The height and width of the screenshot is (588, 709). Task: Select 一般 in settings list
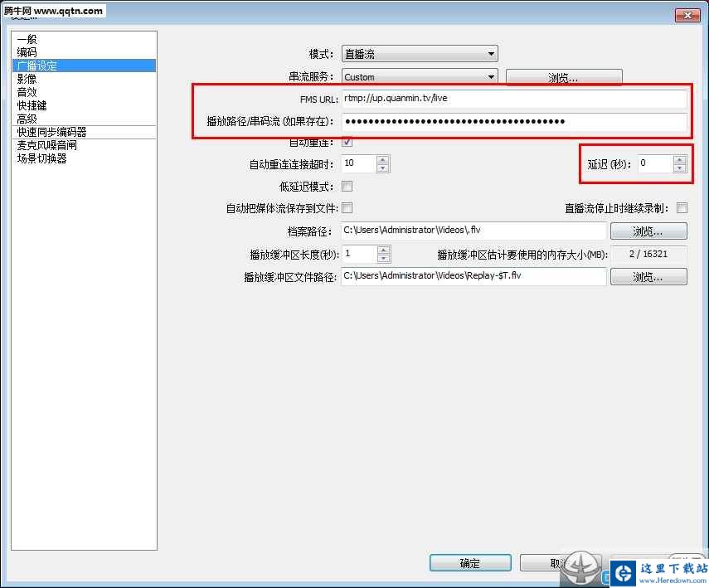click(x=84, y=39)
